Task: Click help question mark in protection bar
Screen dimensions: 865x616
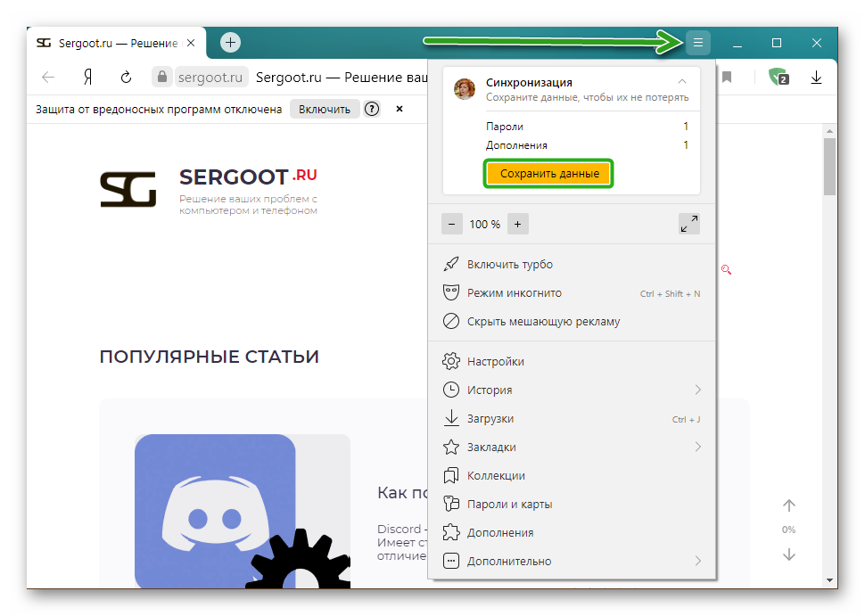Action: 372,109
